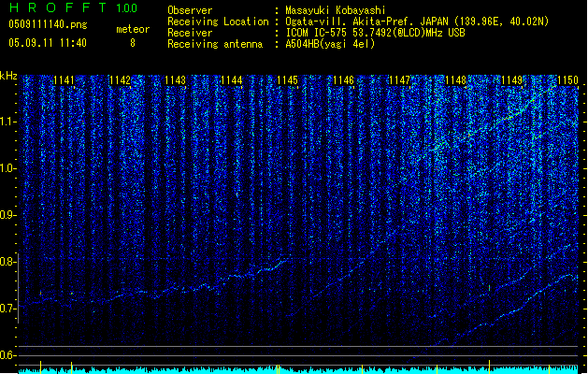Image resolution: width=588 pixels, height=374 pixels.
Task: Click the Observer label
Action: pyautogui.click(x=190, y=10)
